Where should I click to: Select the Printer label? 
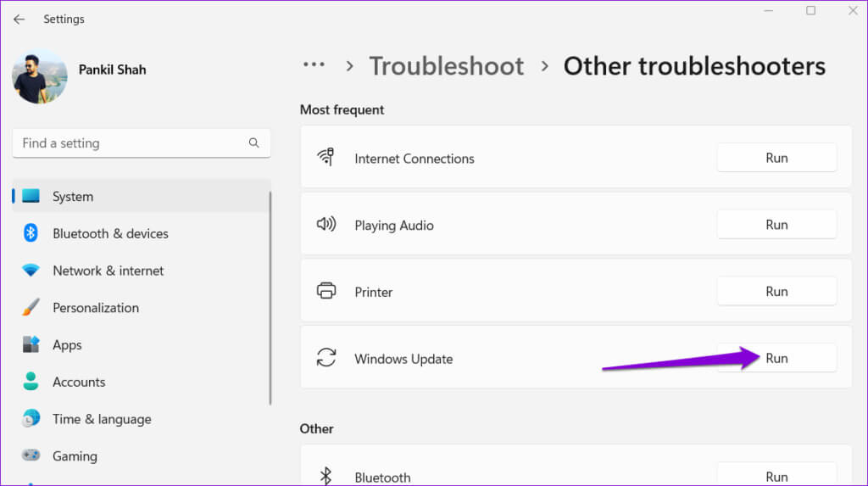coord(374,292)
